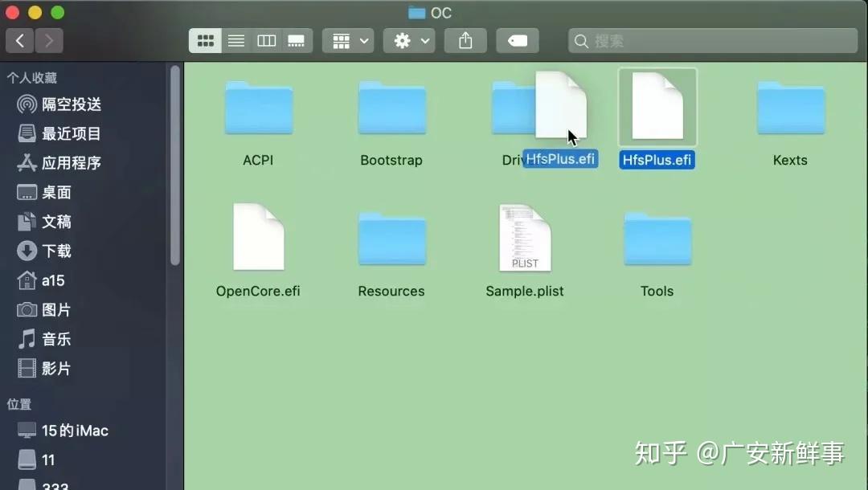Open the Share button dropdown arrow
Screen dimensions: 868x490
pyautogui.click(x=465, y=40)
